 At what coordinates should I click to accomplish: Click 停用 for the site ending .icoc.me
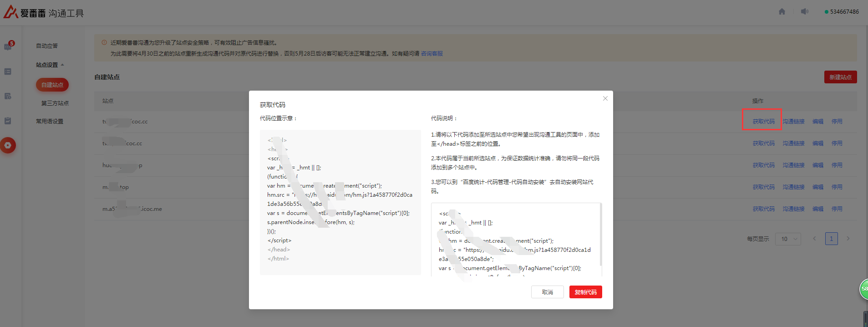pos(837,209)
